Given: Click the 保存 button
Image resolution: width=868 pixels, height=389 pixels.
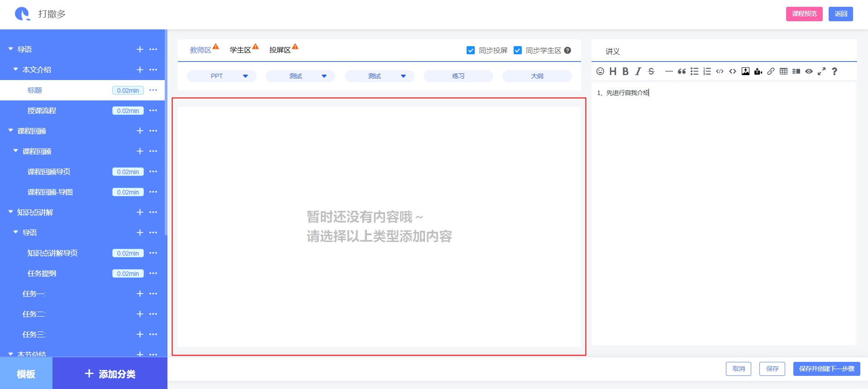Looking at the screenshot, I should coord(772,369).
